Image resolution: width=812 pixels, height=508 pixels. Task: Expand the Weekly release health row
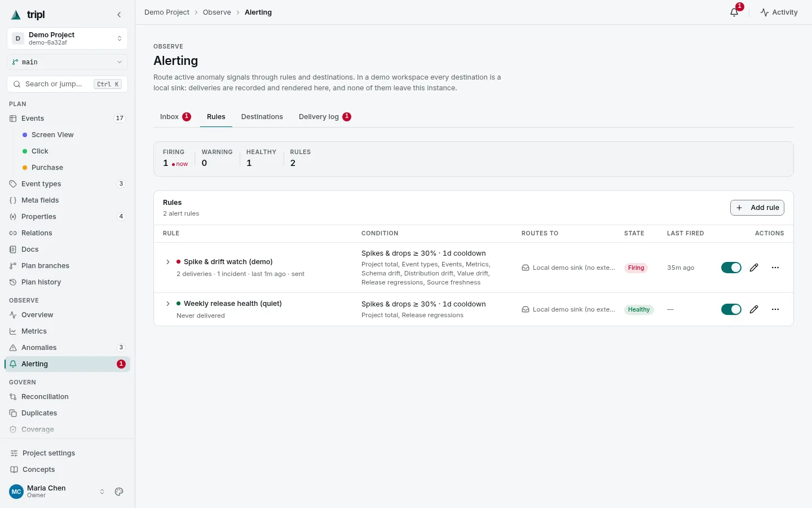[167, 304]
